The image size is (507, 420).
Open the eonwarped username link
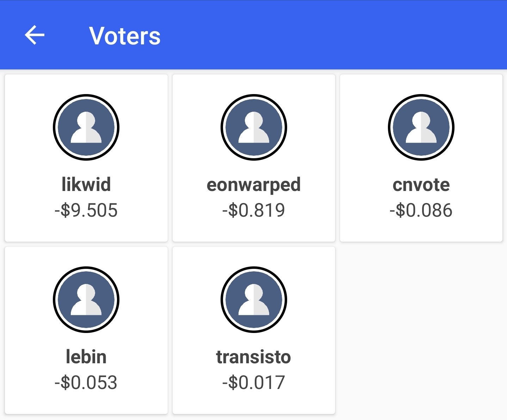(x=254, y=185)
